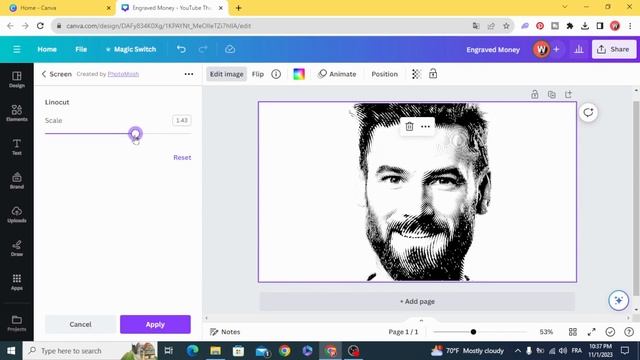Open analytics bar chart icon
This screenshot has width=640, height=360.
point(578,49)
